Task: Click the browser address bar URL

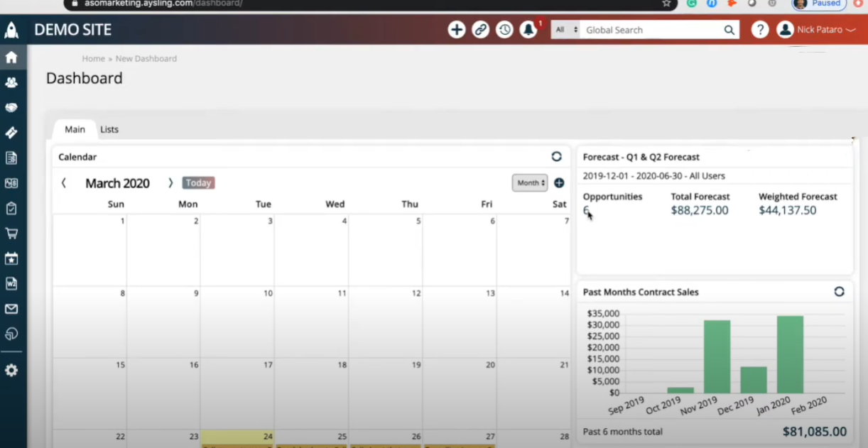Action: coord(164,4)
